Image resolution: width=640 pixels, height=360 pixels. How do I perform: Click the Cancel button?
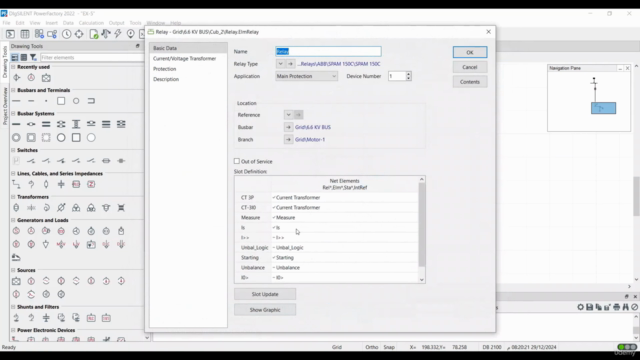(x=470, y=67)
